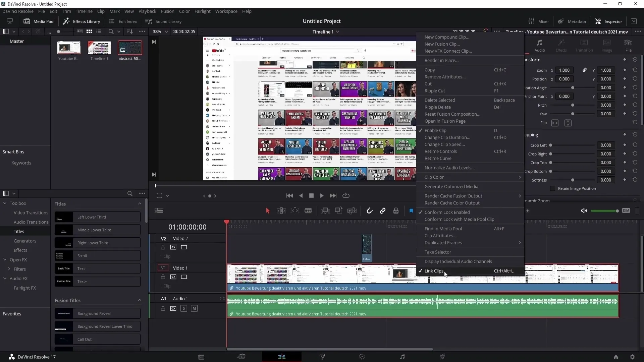Image resolution: width=644 pixels, height=362 pixels.
Task: Toggle Retain Image Position checkbox
Action: (x=552, y=188)
